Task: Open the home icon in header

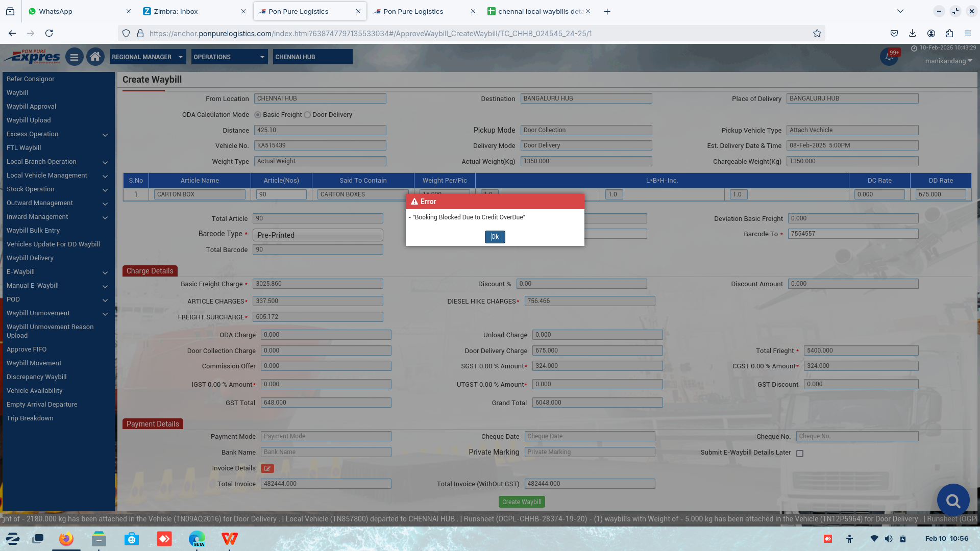Action: click(95, 57)
